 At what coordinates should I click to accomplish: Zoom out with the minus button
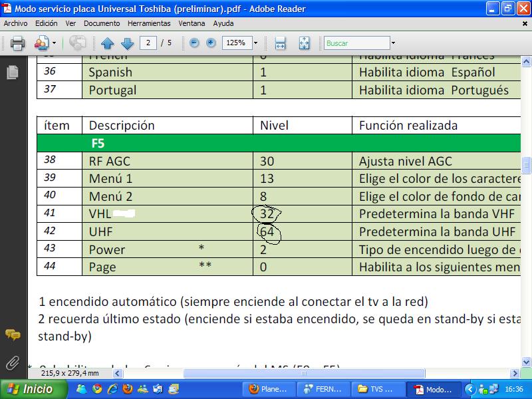[194, 43]
